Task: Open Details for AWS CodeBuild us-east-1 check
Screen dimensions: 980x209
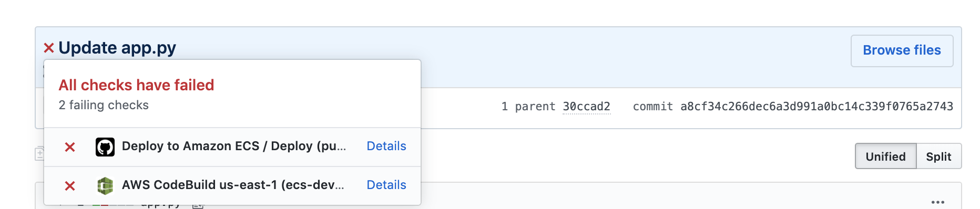Action: point(386,185)
